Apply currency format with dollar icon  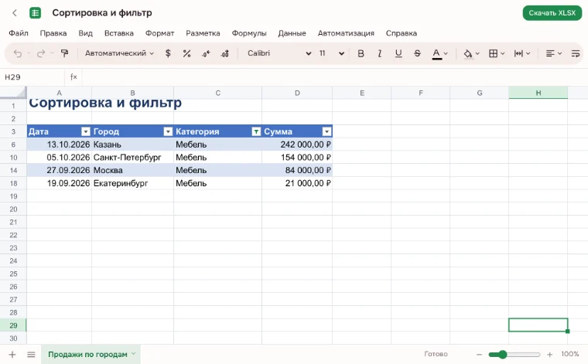click(168, 53)
